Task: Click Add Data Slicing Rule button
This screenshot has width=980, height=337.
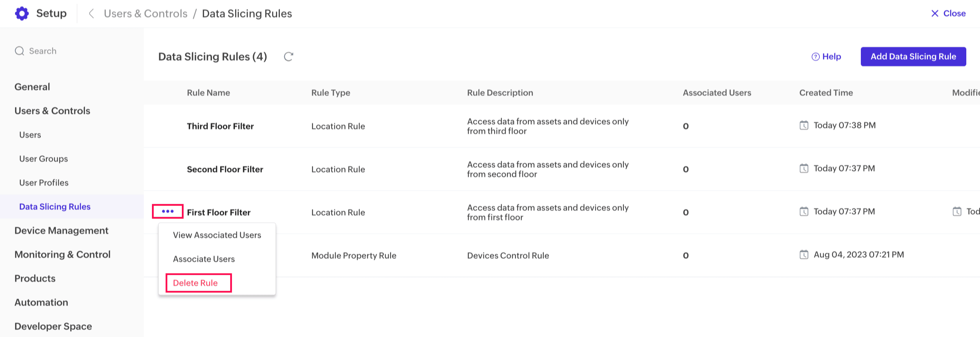Action: tap(913, 56)
